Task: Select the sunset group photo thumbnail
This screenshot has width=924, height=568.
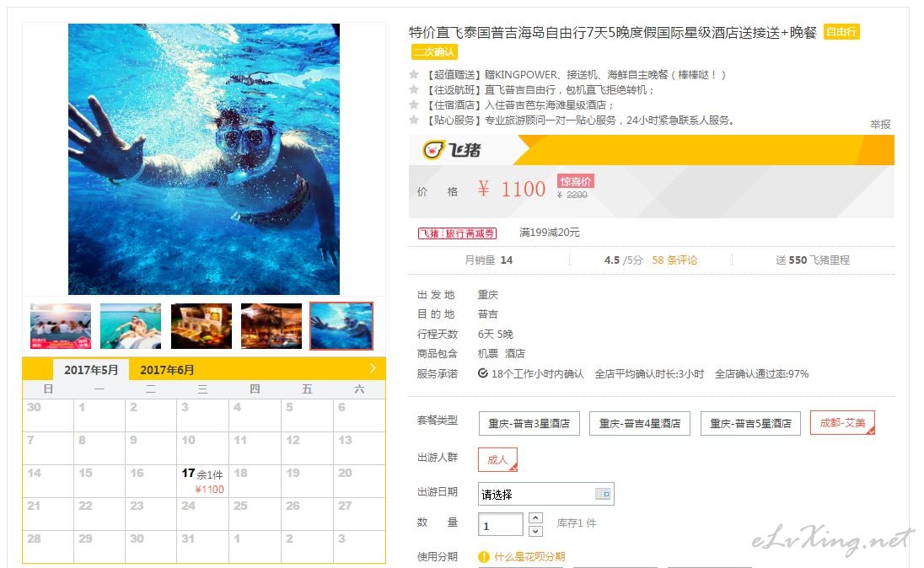Action: point(61,326)
